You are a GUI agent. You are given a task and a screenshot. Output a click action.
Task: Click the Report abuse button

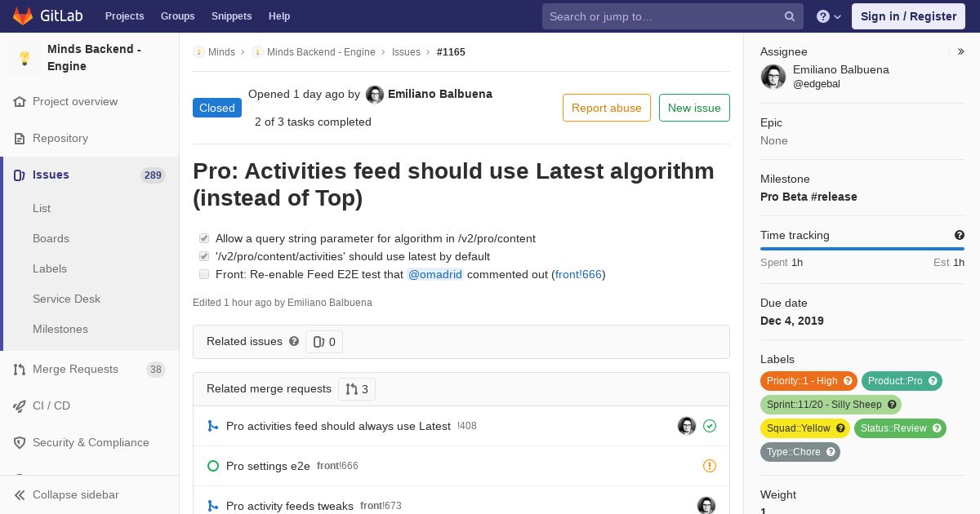(x=607, y=108)
